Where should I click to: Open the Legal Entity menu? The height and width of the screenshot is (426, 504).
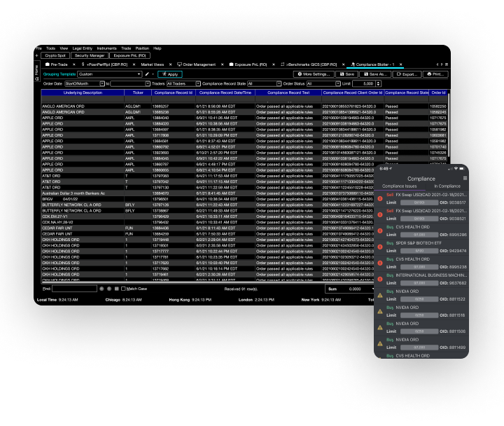82,48
